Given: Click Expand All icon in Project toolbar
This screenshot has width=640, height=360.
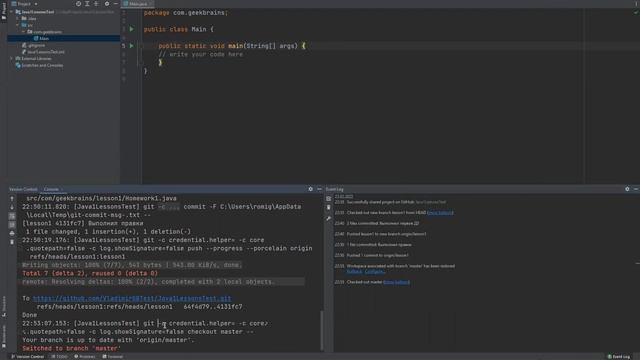Looking at the screenshot, I should click(87, 4).
